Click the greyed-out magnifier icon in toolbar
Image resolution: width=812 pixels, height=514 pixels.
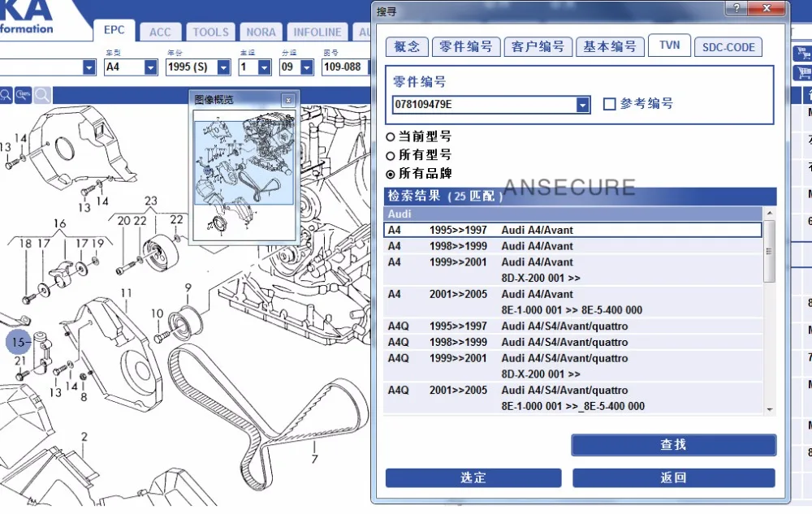pyautogui.click(x=42, y=95)
